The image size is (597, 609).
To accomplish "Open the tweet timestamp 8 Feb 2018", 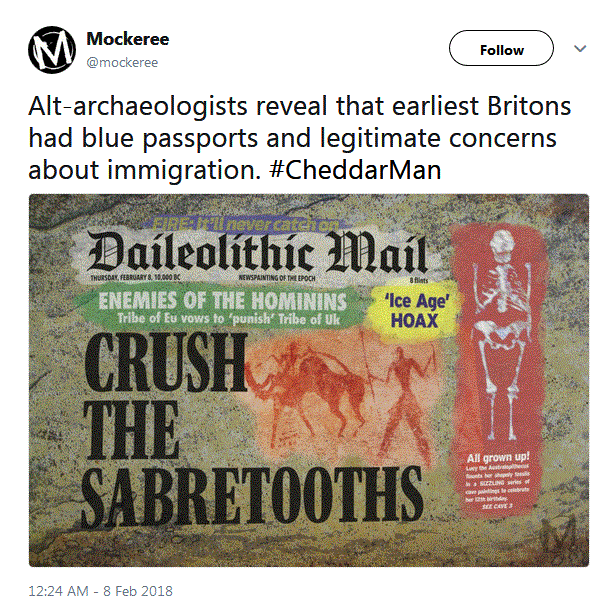I will pos(100,591).
